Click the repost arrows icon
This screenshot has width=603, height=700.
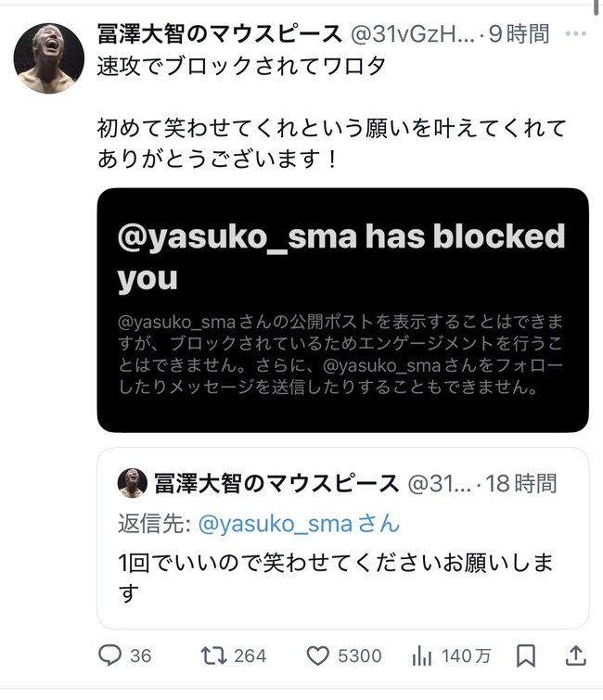point(213,655)
